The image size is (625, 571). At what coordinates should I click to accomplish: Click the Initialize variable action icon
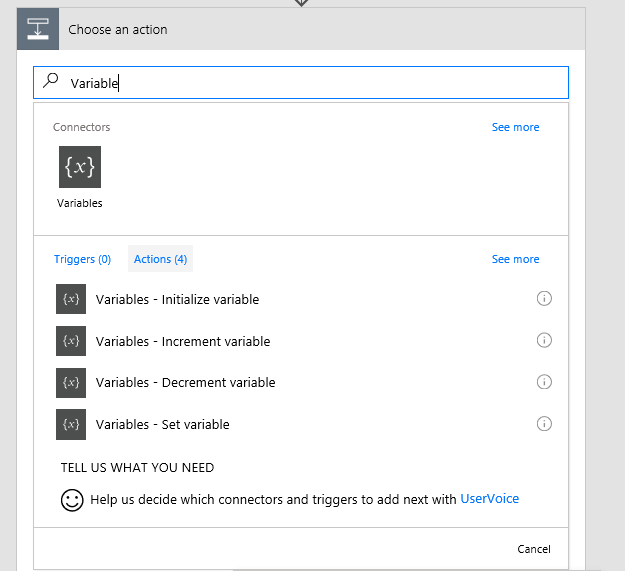pyautogui.click(x=71, y=299)
